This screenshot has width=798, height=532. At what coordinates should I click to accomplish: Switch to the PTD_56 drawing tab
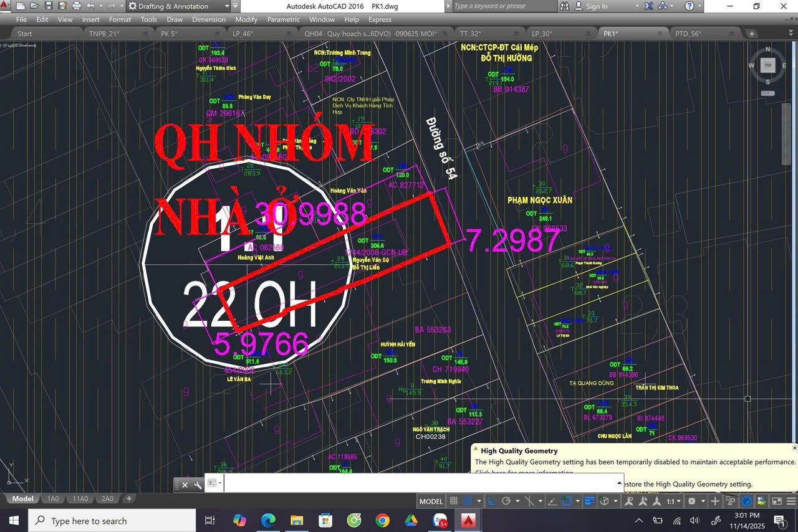click(x=688, y=34)
